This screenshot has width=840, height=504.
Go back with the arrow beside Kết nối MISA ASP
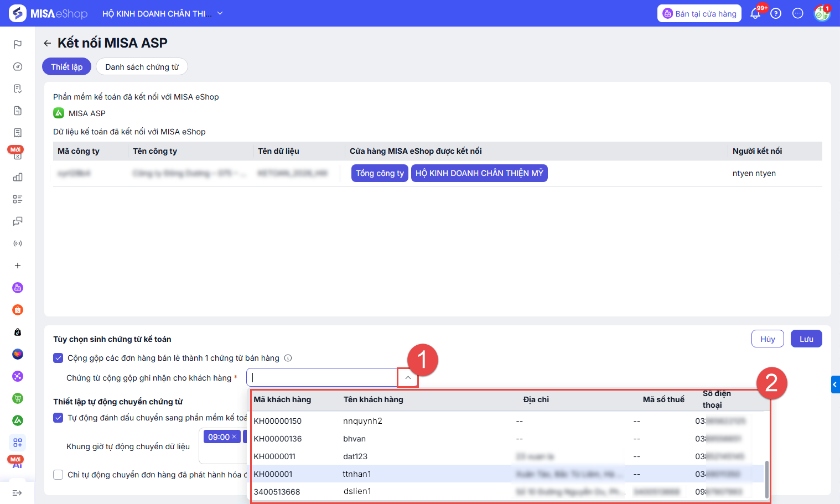(x=48, y=43)
